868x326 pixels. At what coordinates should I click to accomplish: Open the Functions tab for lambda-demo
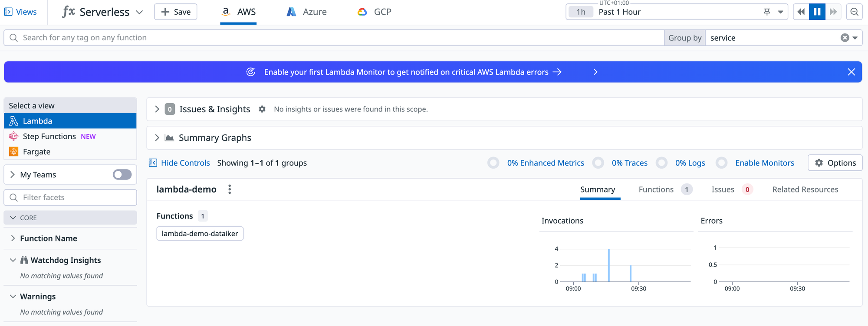click(x=656, y=189)
